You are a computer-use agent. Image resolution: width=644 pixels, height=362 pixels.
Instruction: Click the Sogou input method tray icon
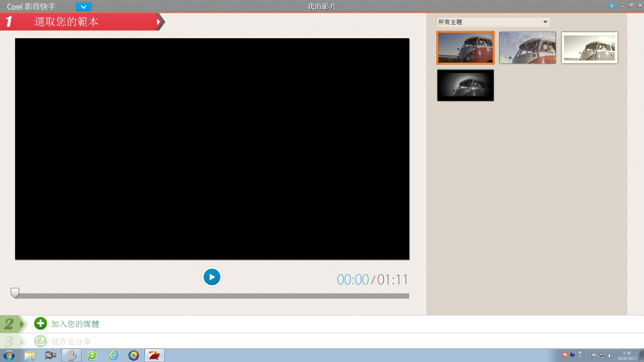click(x=565, y=355)
